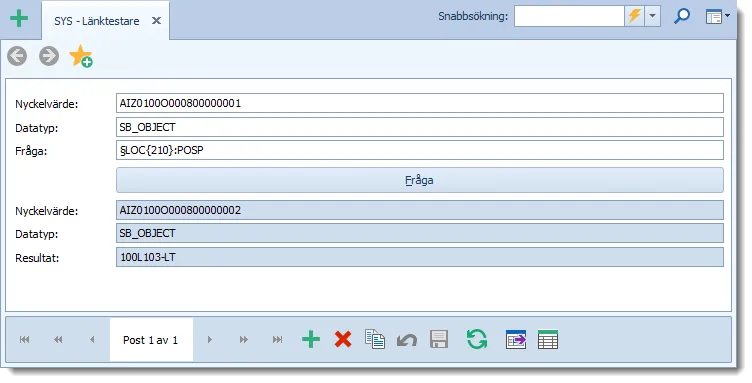Skip forward several records
Viewport: 752px width, 383px height.
pyautogui.click(x=244, y=340)
